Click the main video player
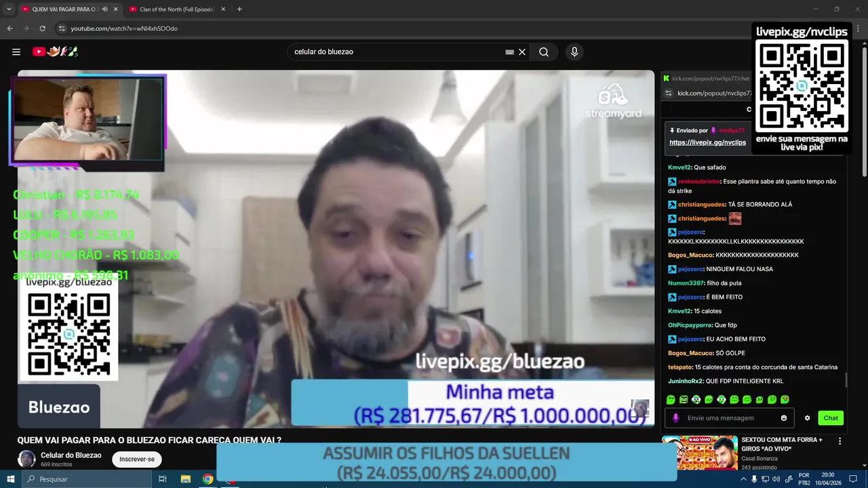 (x=336, y=249)
